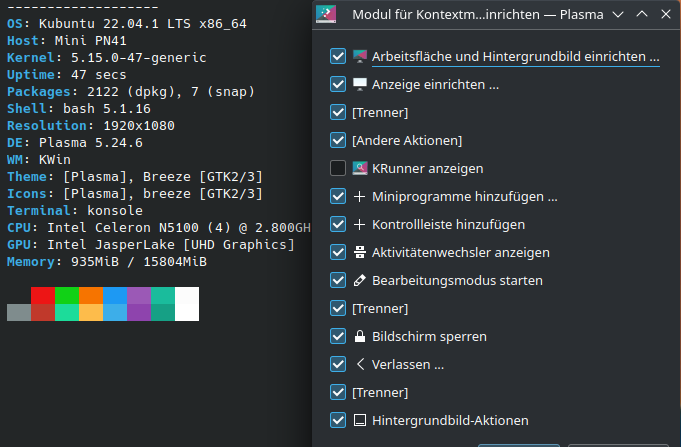The width and height of the screenshot is (681, 447).
Task: Click the terminal line Uptime: 47 secs
Action: (x=67, y=75)
